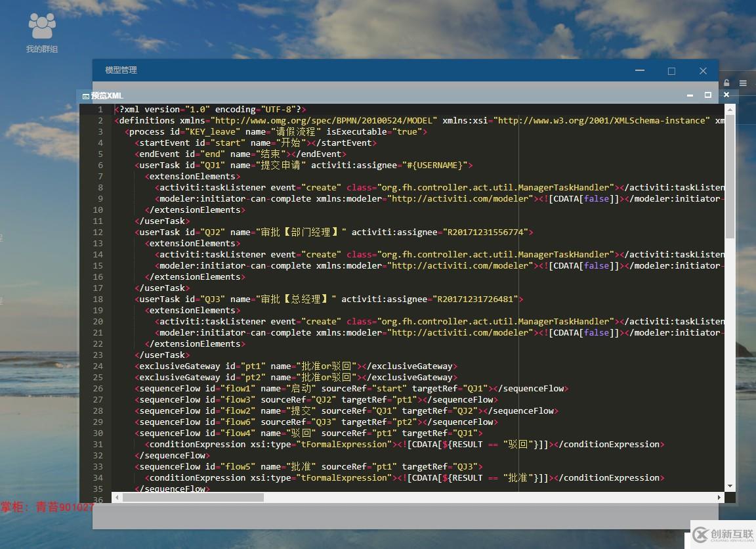Minimize the 模型管理 window
756x549 pixels.
point(640,71)
